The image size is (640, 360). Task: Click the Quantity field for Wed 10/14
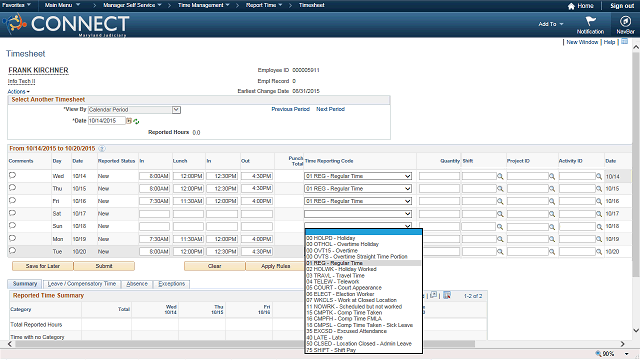coord(439,176)
